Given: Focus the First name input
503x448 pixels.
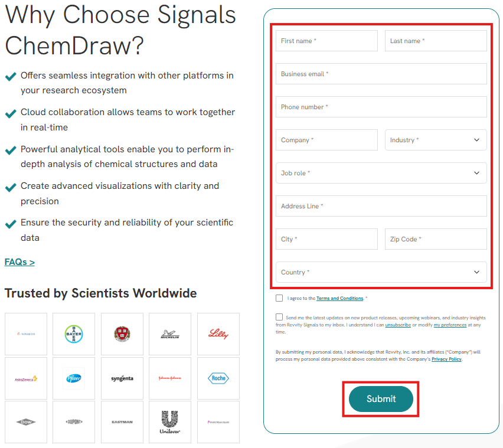Looking at the screenshot, I should pyautogui.click(x=326, y=41).
